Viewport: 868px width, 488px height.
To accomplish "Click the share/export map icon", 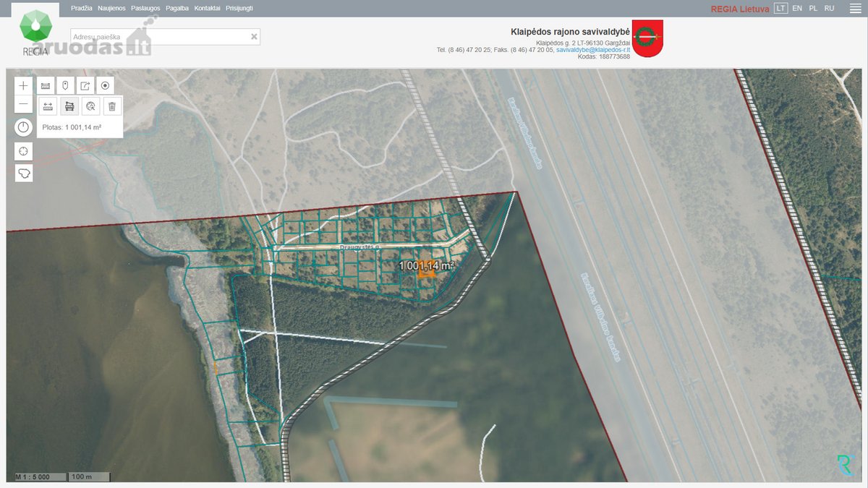I will (85, 85).
